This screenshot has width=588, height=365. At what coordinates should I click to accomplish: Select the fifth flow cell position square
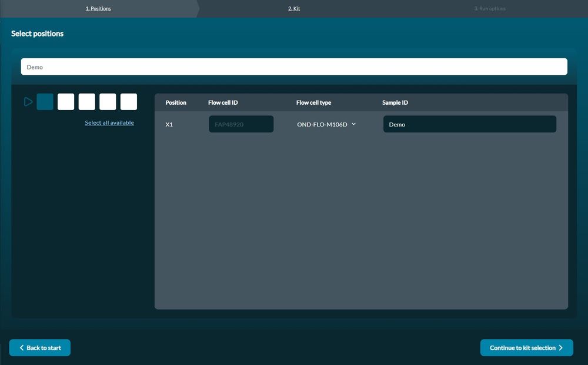[x=129, y=102]
